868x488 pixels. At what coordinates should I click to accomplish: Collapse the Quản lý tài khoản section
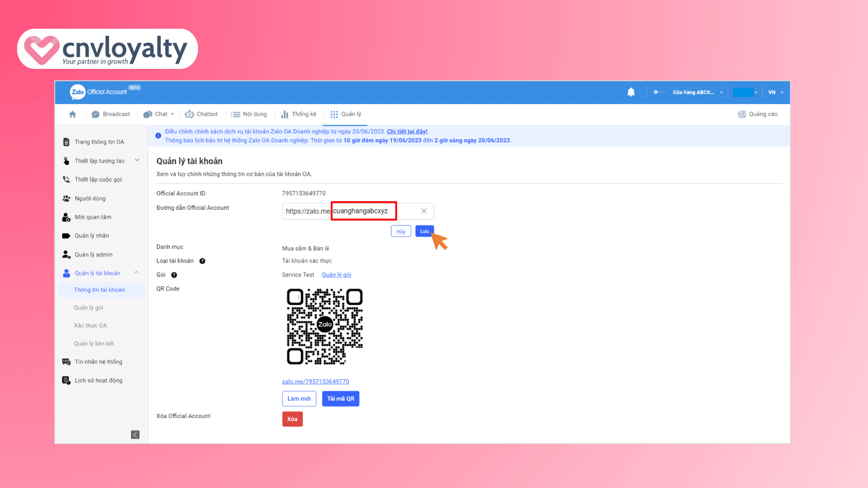[x=136, y=273]
